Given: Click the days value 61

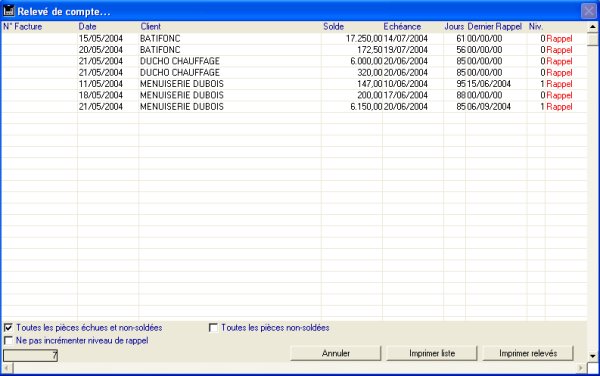Looking at the screenshot, I should click(x=461, y=39).
